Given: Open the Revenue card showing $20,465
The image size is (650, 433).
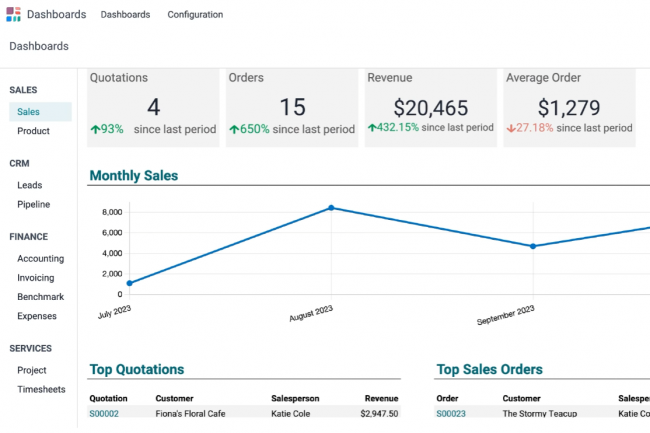Looking at the screenshot, I should point(430,107).
